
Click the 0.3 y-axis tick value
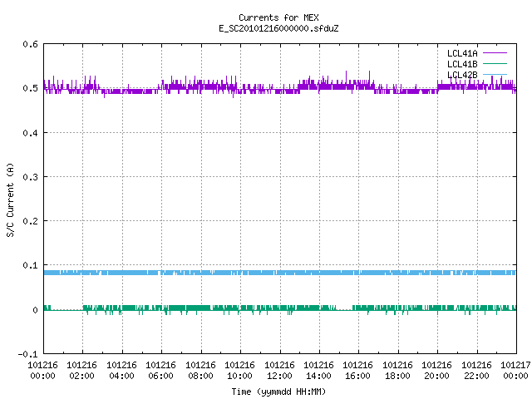(30, 177)
